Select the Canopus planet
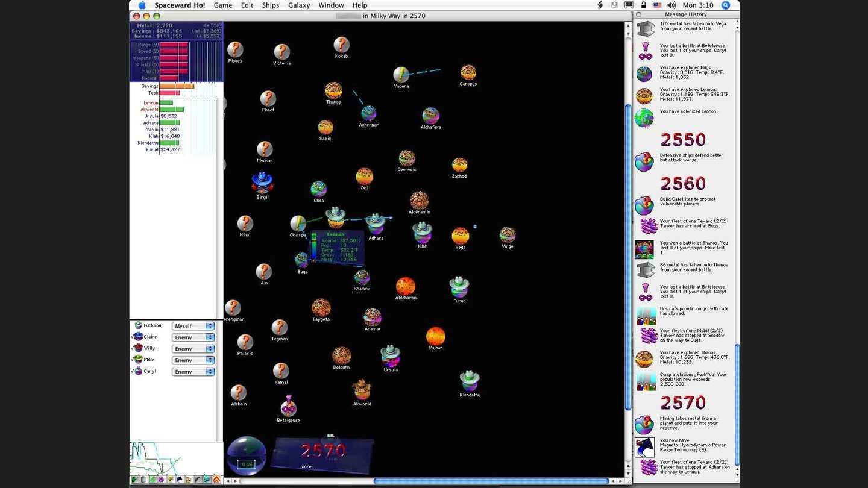Screen dimensions: 868x488 point(468,72)
